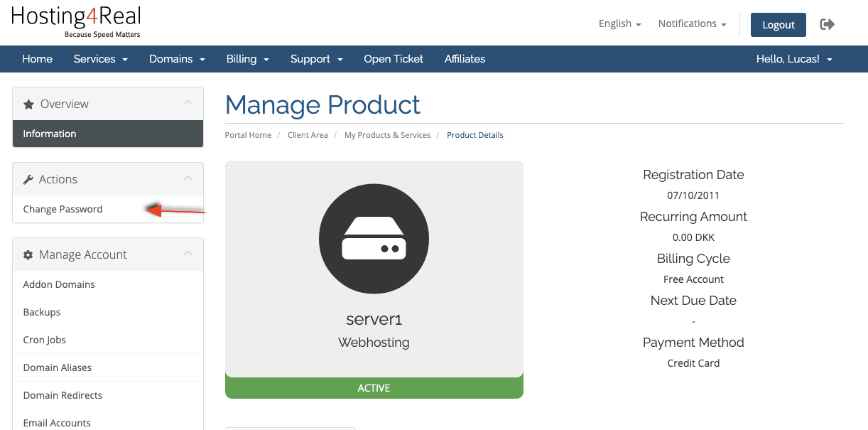Open the Billing menu

click(x=247, y=59)
